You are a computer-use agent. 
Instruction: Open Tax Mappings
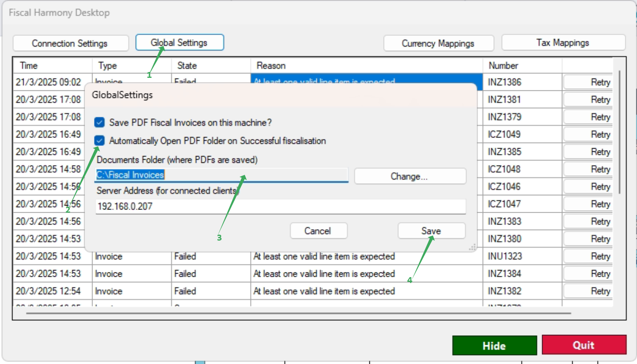563,42
